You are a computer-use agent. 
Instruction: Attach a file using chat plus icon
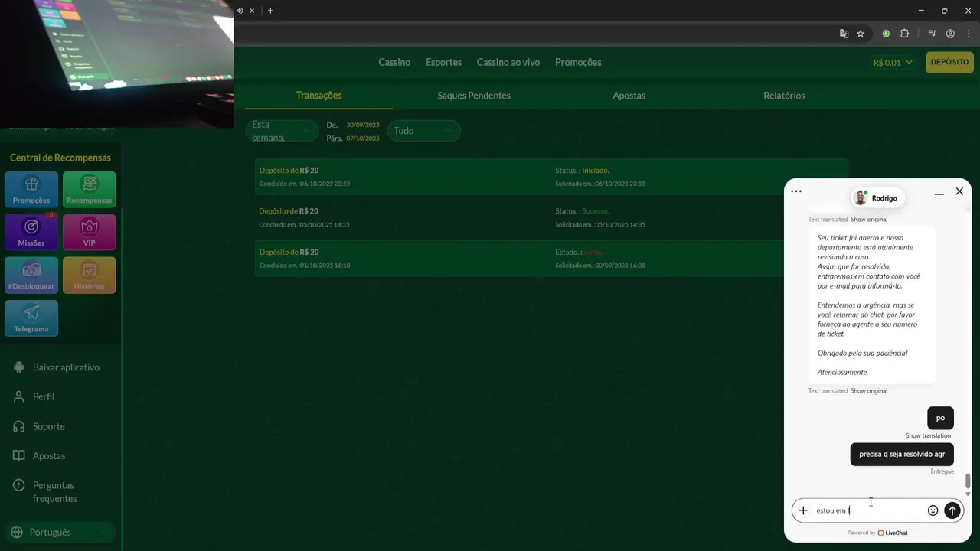[803, 510]
